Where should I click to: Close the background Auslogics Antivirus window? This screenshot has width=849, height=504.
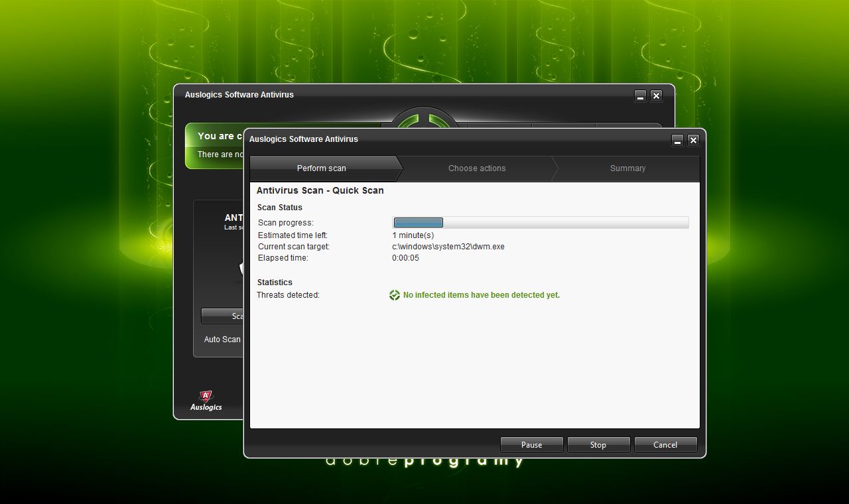pyautogui.click(x=656, y=96)
